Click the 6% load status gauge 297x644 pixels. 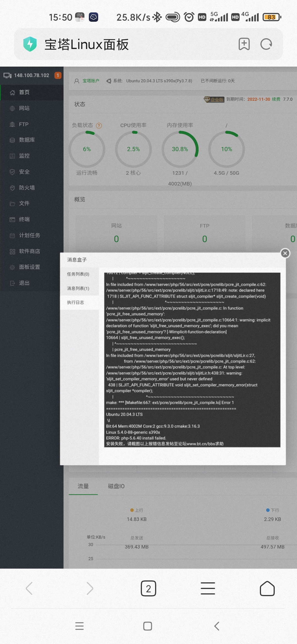coord(87,149)
